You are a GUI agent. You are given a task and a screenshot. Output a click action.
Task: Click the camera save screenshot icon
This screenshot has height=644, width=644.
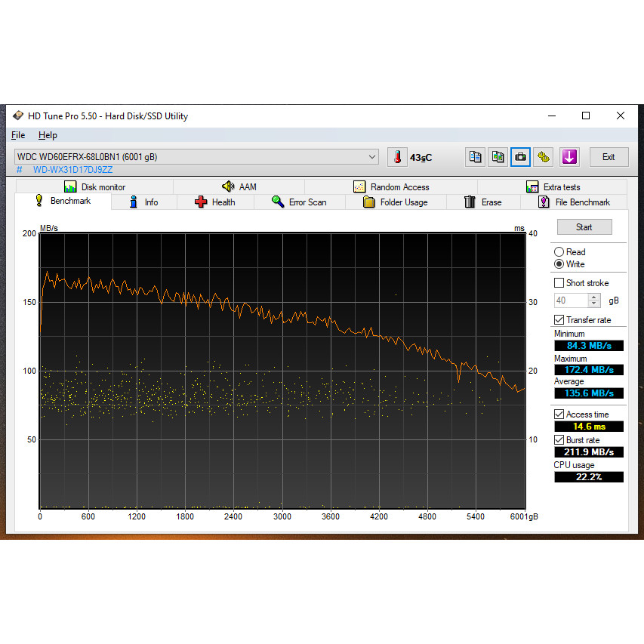tap(521, 157)
